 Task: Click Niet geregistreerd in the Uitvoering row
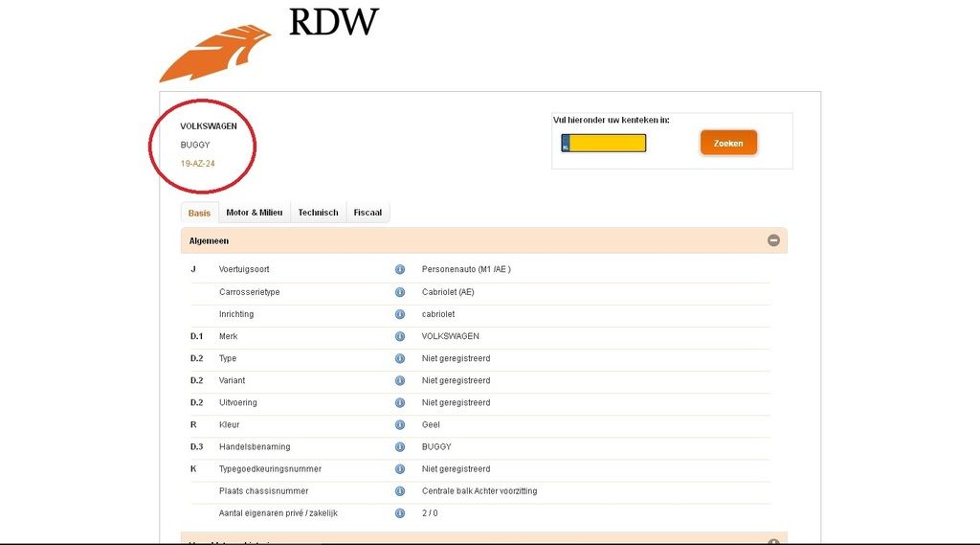tap(457, 403)
